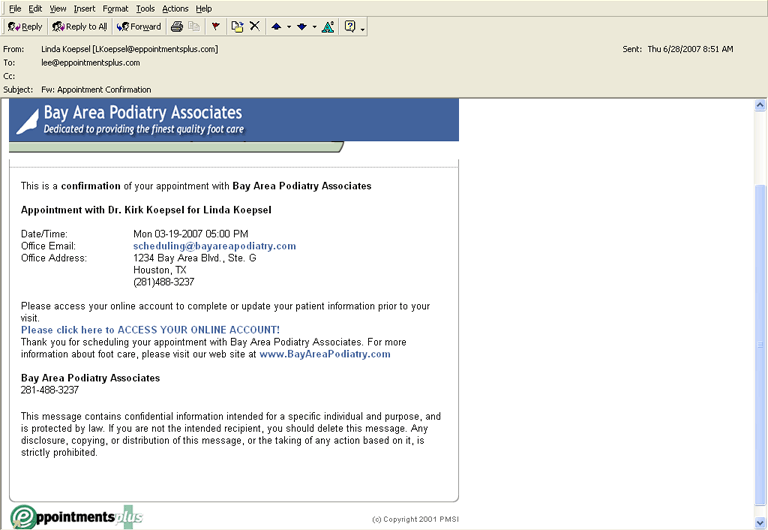The height and width of the screenshot is (530, 768).
Task: Click the Move to Folder icon
Action: pyautogui.click(x=237, y=27)
